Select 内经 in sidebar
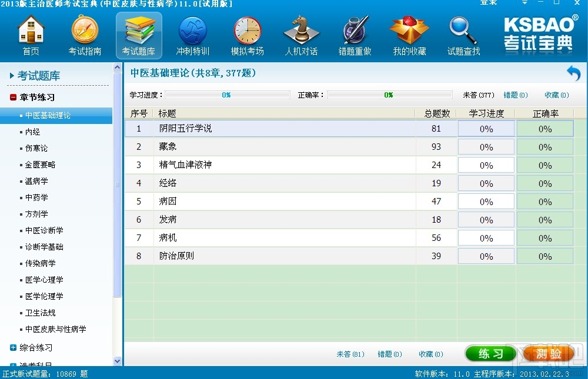 pyautogui.click(x=32, y=132)
